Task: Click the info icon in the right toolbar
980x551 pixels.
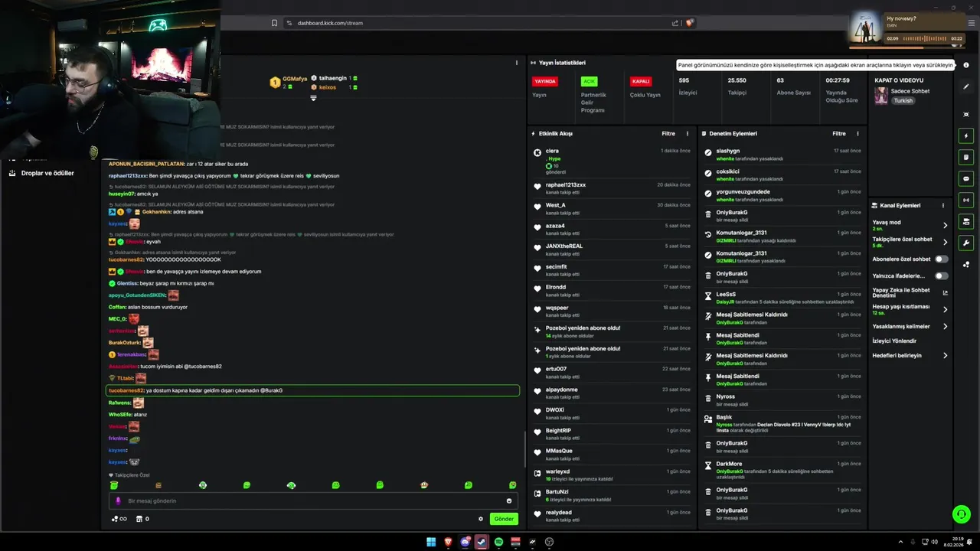Action: pyautogui.click(x=966, y=65)
